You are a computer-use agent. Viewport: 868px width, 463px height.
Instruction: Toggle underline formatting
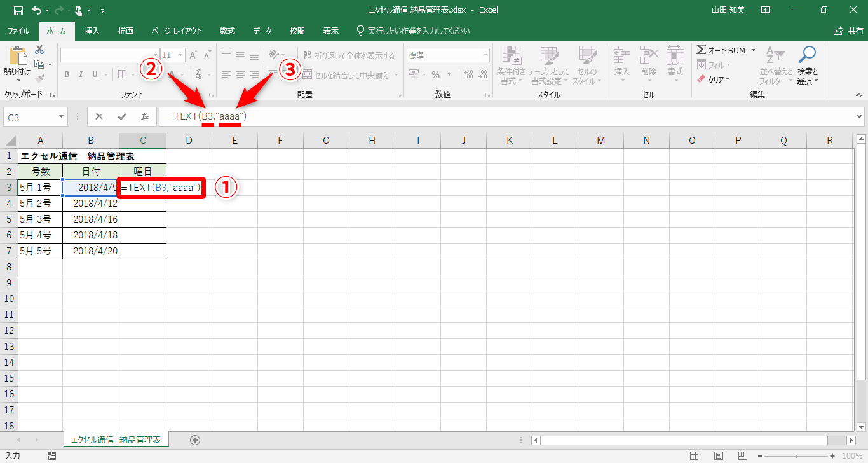(96, 75)
